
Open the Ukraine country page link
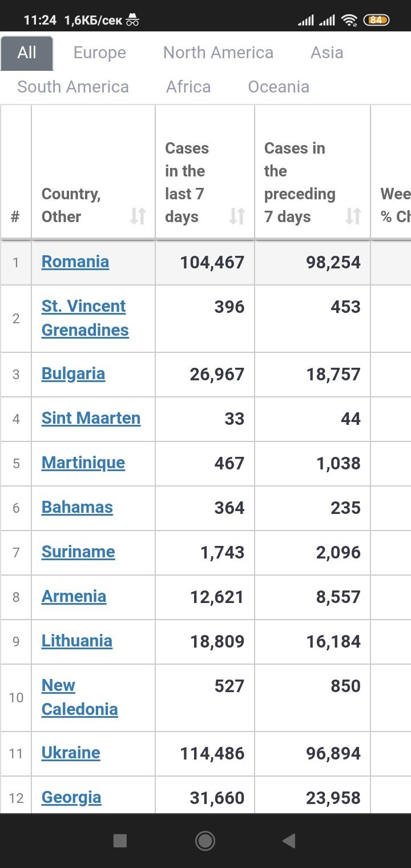(x=71, y=753)
